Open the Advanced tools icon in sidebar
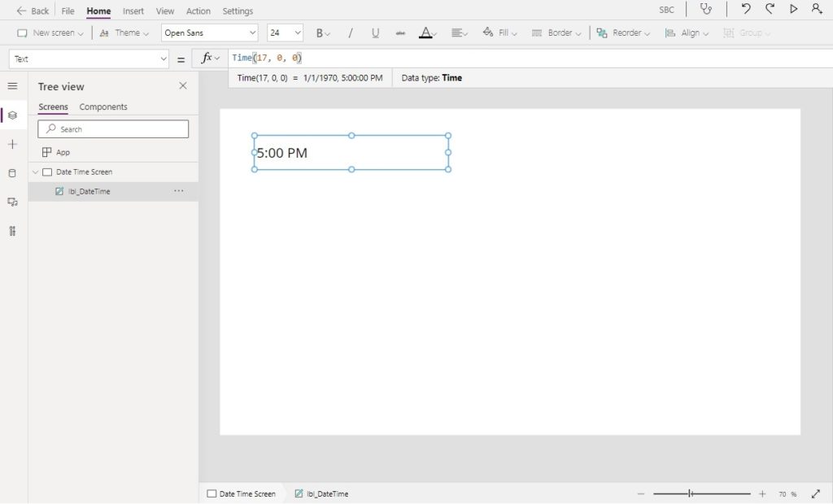The image size is (833, 504). point(12,231)
